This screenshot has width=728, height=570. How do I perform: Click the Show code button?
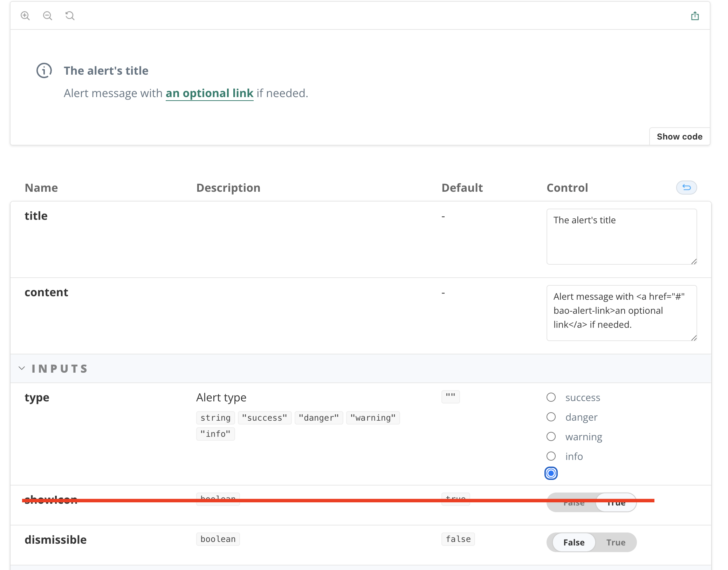coord(679,136)
